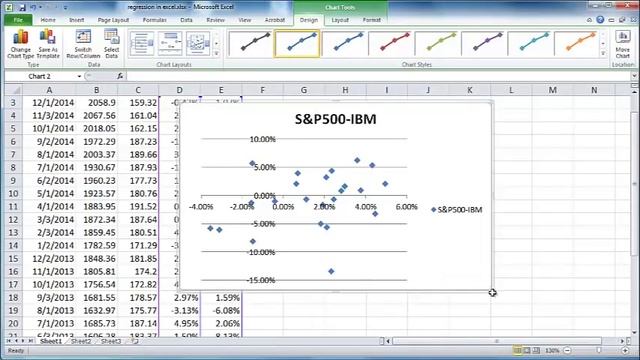Switch to Review ribbon tab
640x360 pixels.
215,20
